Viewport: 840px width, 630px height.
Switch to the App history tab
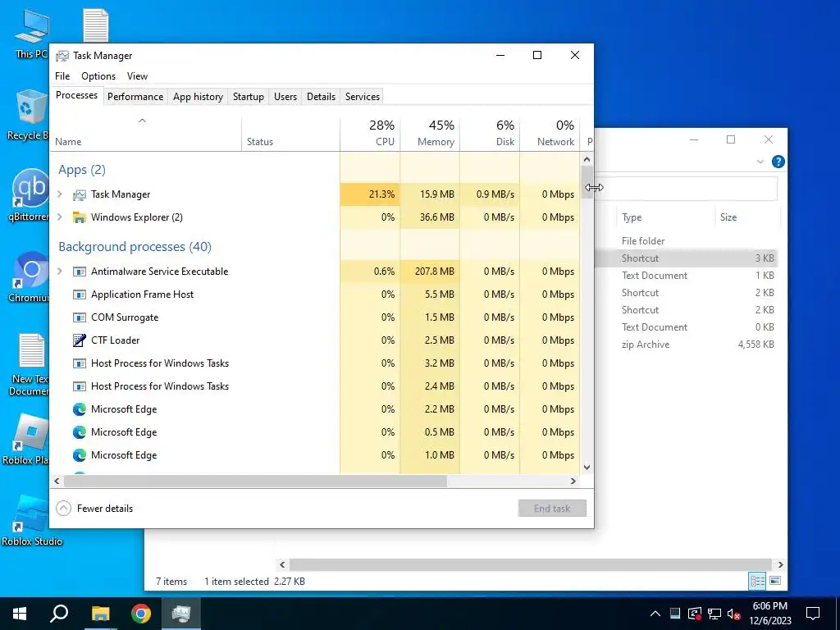[198, 97]
